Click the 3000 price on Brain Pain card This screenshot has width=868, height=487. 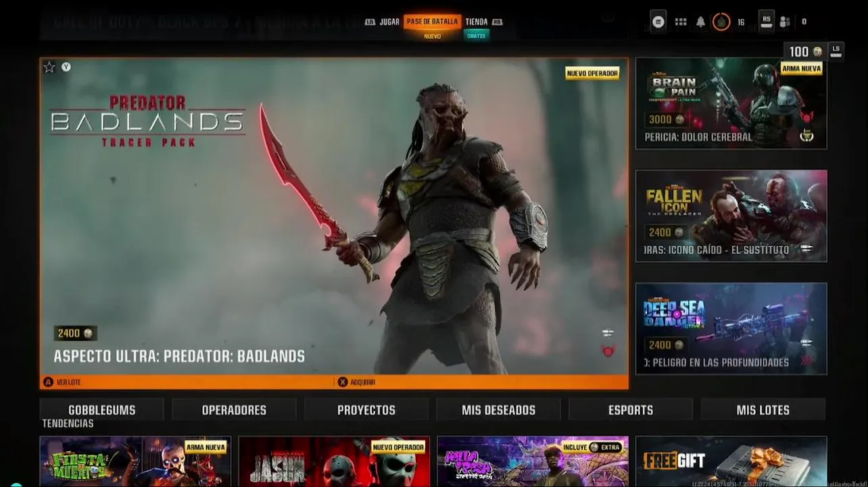click(667, 120)
